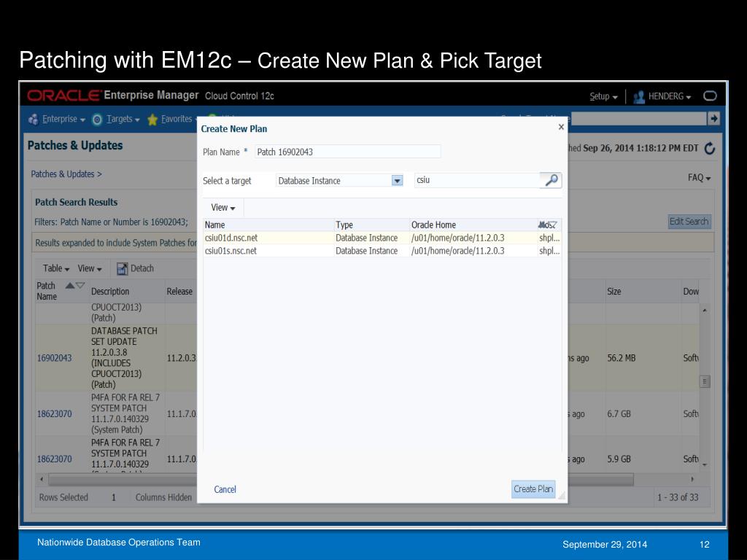
Task: Open the Targets menu
Action: click(x=123, y=119)
